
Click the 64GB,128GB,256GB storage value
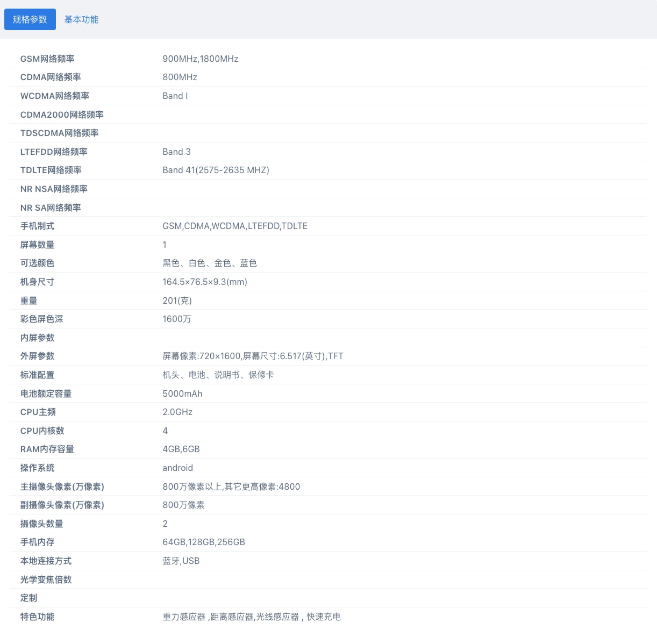coord(204,542)
